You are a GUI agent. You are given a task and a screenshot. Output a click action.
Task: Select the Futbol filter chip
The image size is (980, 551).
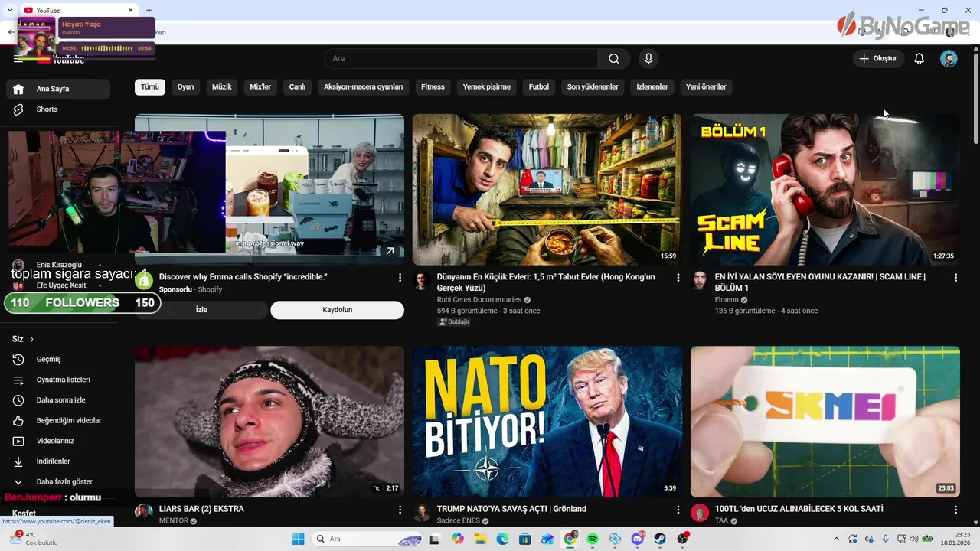point(538,86)
